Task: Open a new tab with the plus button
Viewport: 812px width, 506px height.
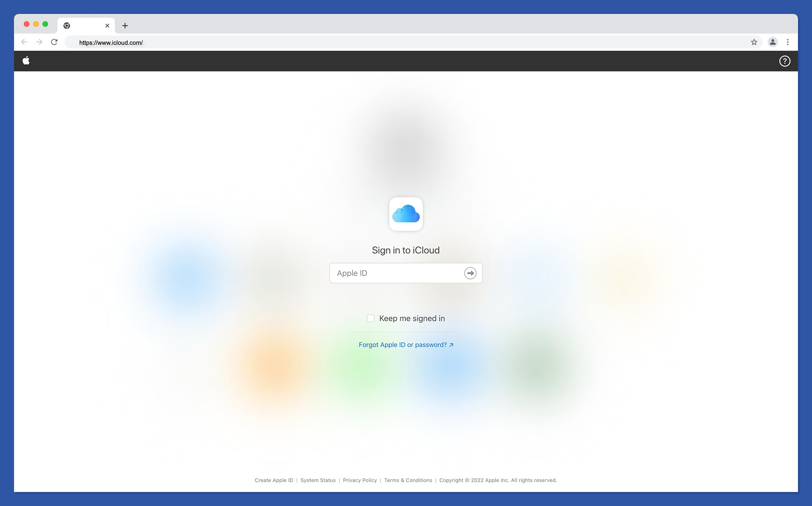Action: coord(125,25)
